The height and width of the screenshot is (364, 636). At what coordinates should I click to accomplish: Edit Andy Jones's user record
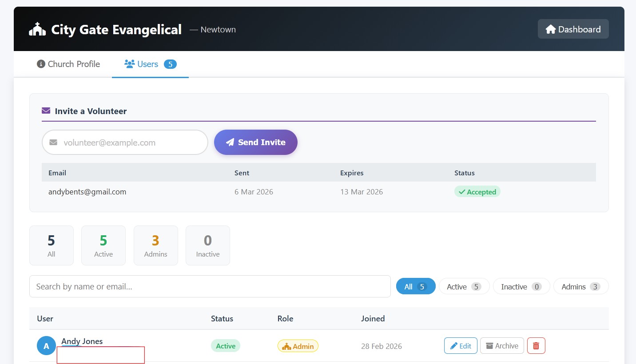[x=461, y=346]
